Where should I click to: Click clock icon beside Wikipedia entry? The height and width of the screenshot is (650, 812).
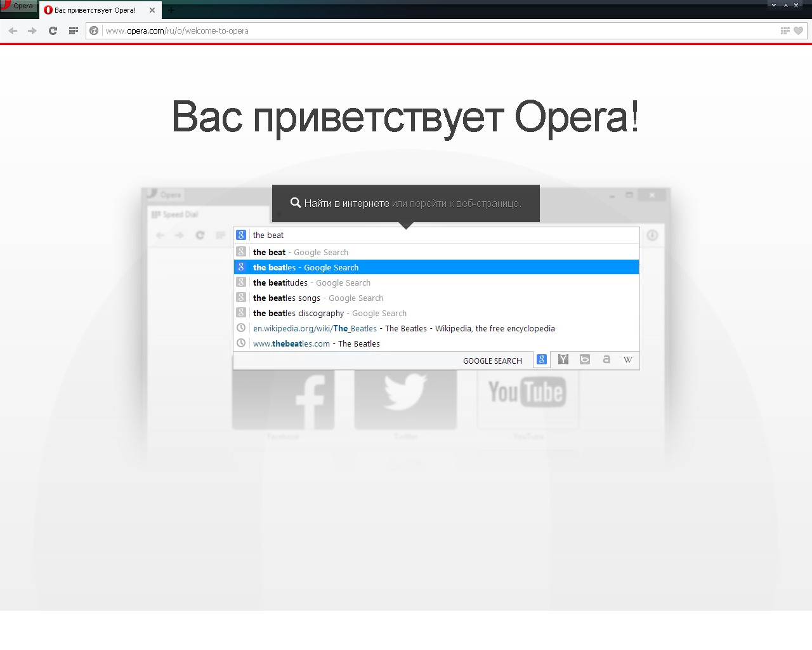pos(241,328)
